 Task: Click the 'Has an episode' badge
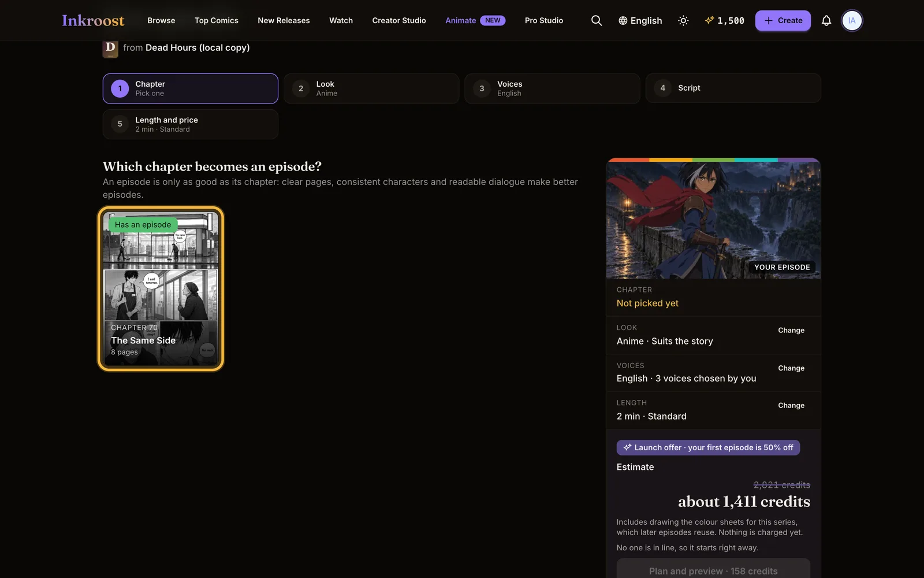click(x=143, y=225)
